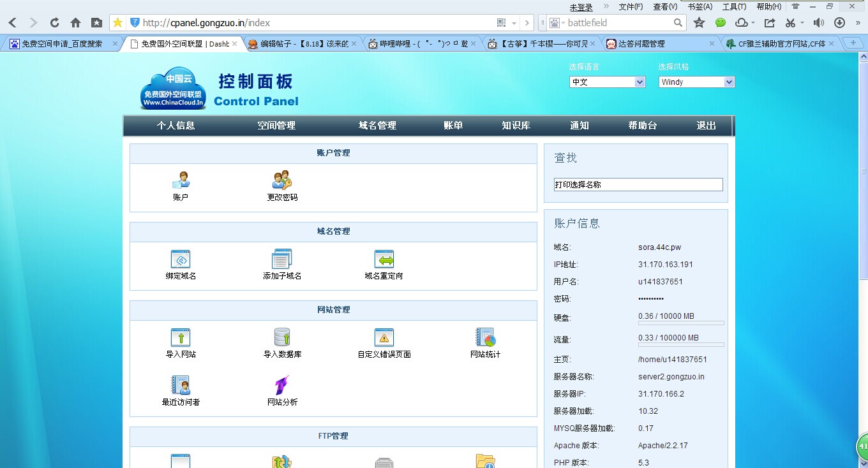Open the 选择风格 dropdown showing Windy
Viewport: 868px width, 468px height.
(x=696, y=82)
